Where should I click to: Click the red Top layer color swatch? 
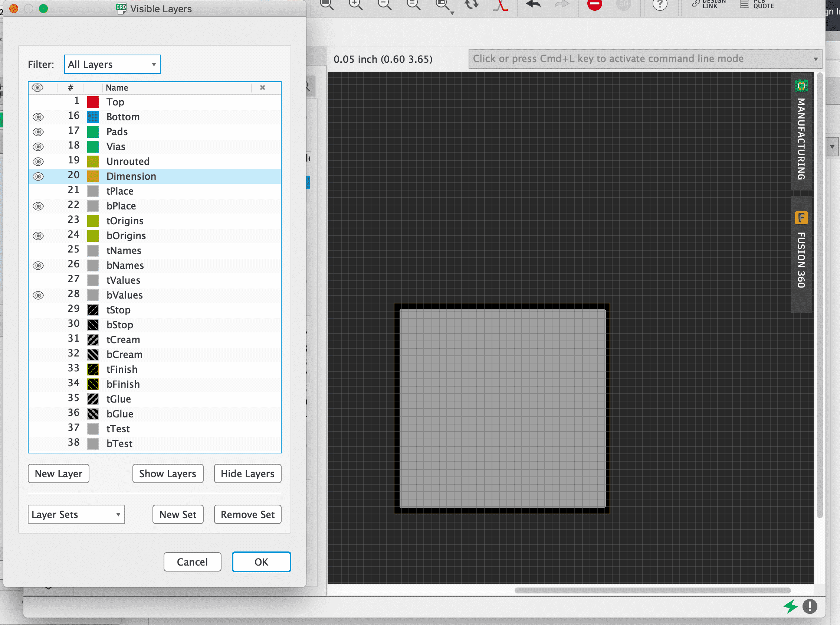click(x=93, y=102)
